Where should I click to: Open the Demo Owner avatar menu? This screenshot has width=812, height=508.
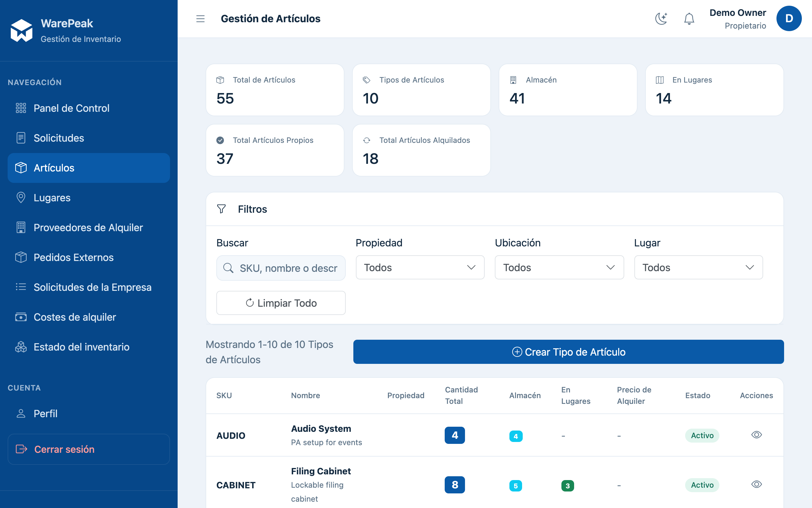(x=789, y=18)
